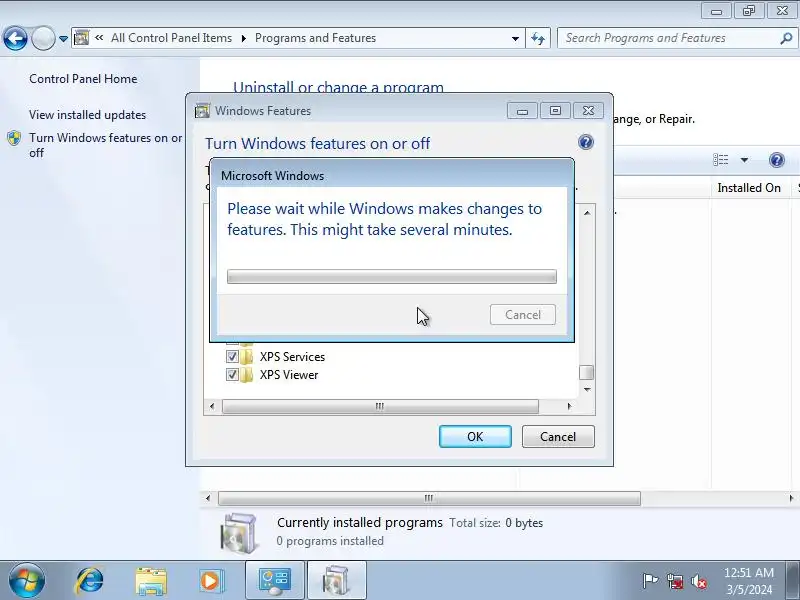Viewport: 800px width, 600px height.
Task: Minimize the Windows Features dialog
Action: click(522, 111)
